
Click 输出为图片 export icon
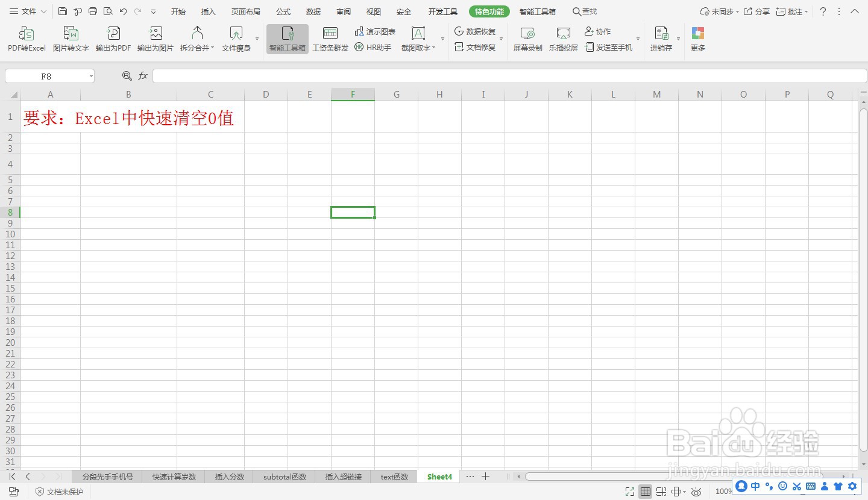[x=156, y=39]
